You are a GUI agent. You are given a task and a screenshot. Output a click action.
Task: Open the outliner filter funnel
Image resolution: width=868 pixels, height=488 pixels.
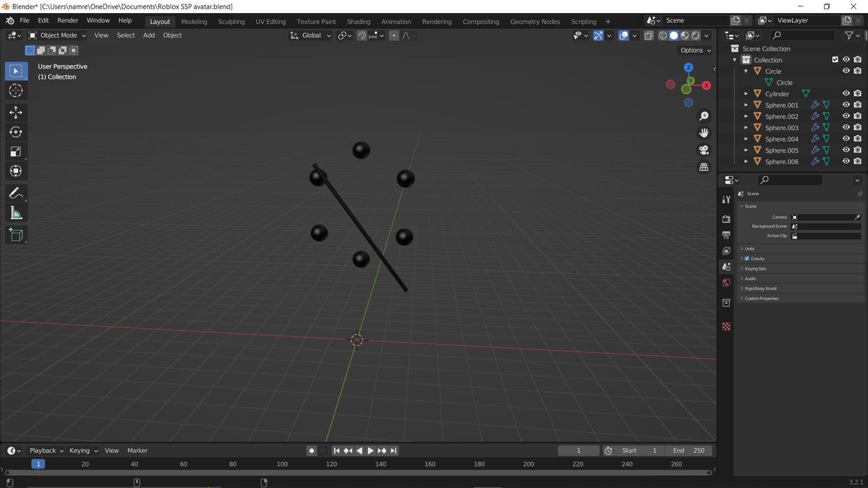click(849, 35)
